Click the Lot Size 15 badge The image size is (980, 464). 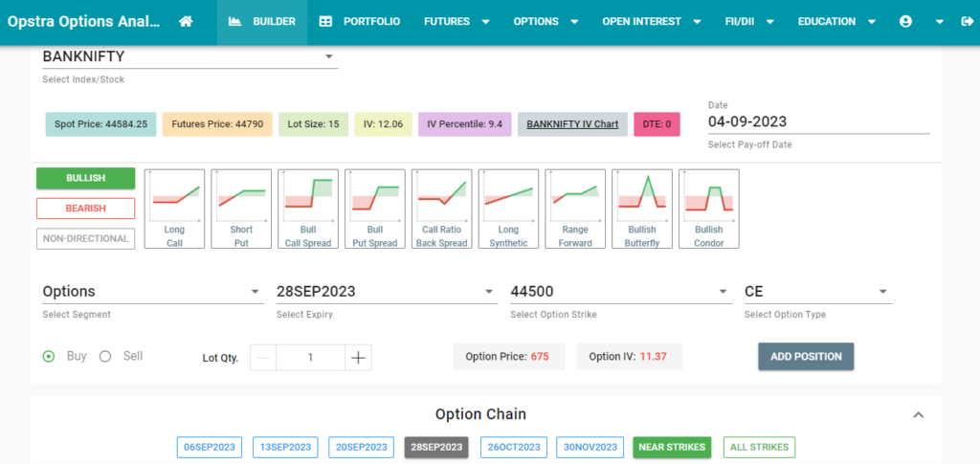(x=314, y=124)
